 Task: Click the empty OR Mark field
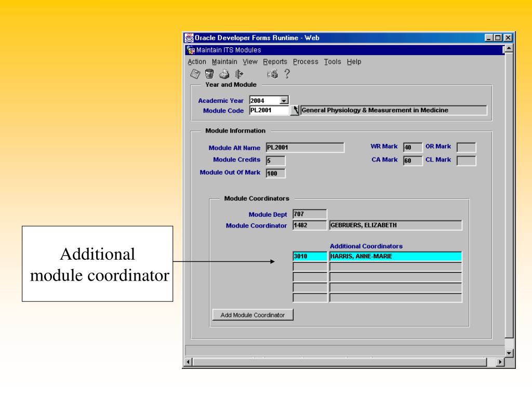[466, 147]
